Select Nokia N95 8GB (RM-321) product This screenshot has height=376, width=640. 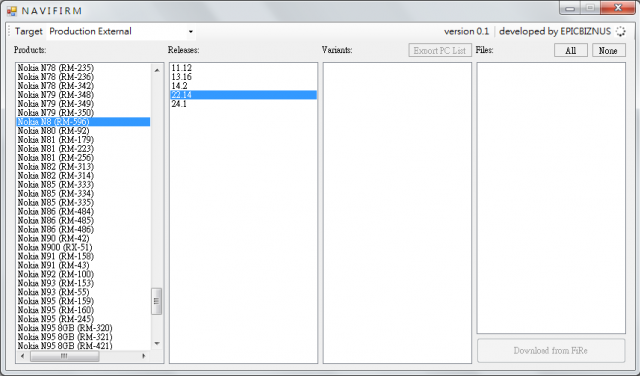pos(83,337)
